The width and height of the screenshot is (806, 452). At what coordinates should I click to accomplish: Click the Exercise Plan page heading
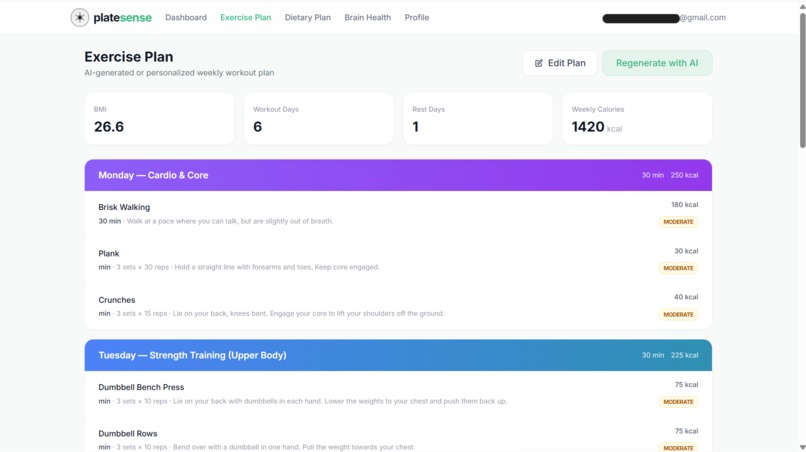[129, 57]
